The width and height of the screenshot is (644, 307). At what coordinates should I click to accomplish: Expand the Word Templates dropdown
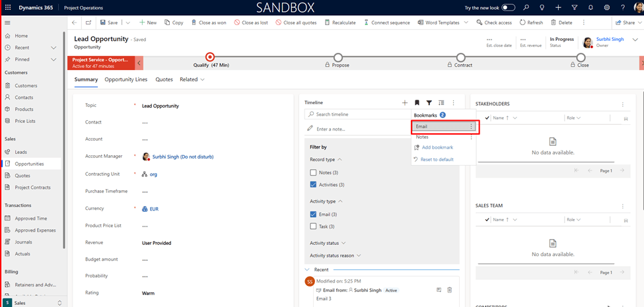(466, 22)
